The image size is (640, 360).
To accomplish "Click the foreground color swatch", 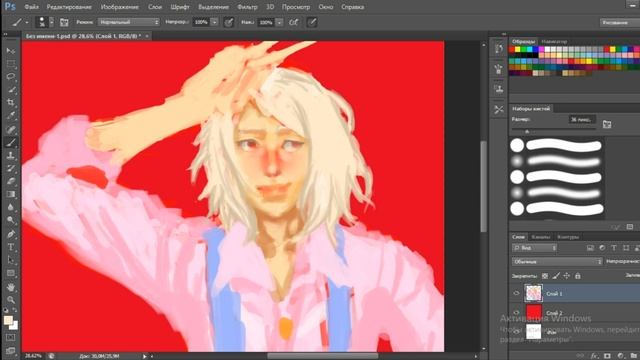I will [8, 321].
